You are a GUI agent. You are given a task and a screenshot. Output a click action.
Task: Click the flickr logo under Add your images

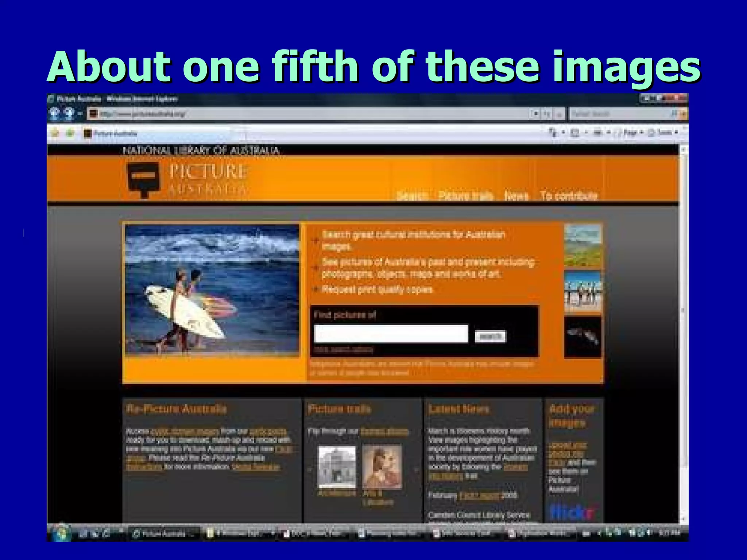click(x=572, y=513)
